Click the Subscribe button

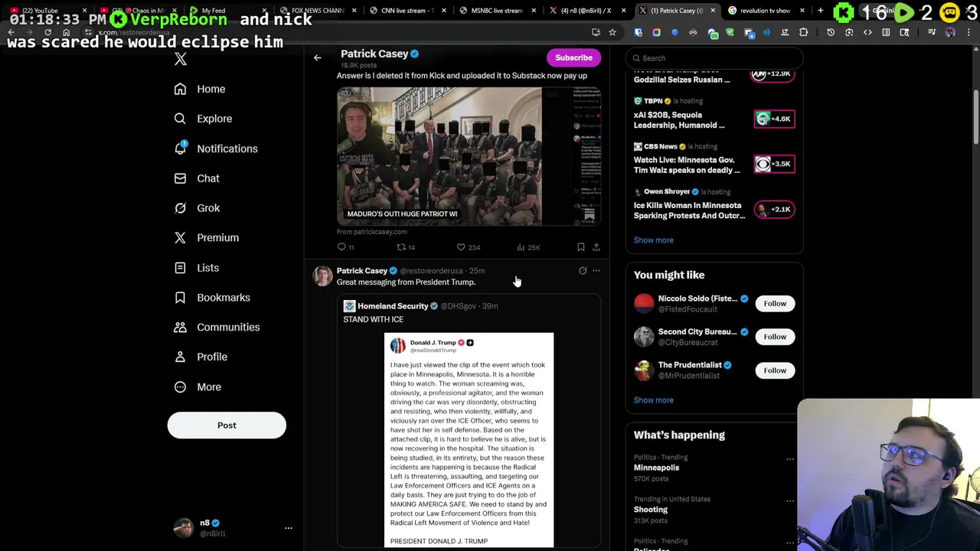click(573, 57)
